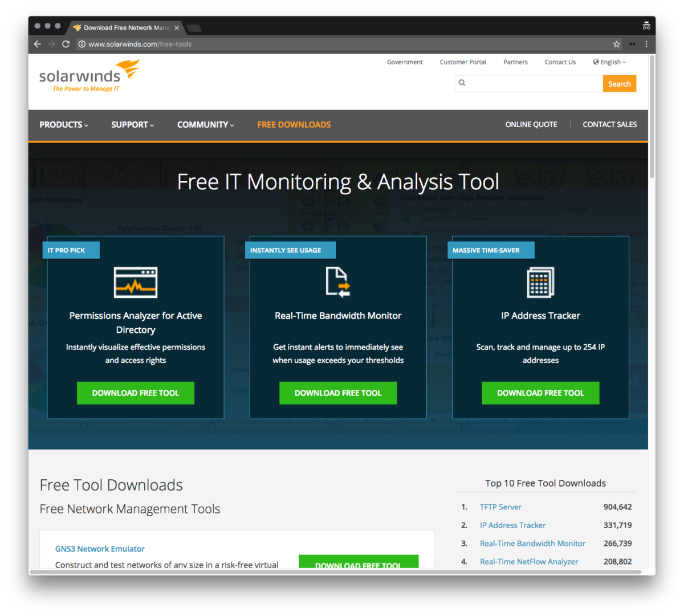Open the Contact Us link
This screenshot has width=684, height=616.
[x=560, y=62]
